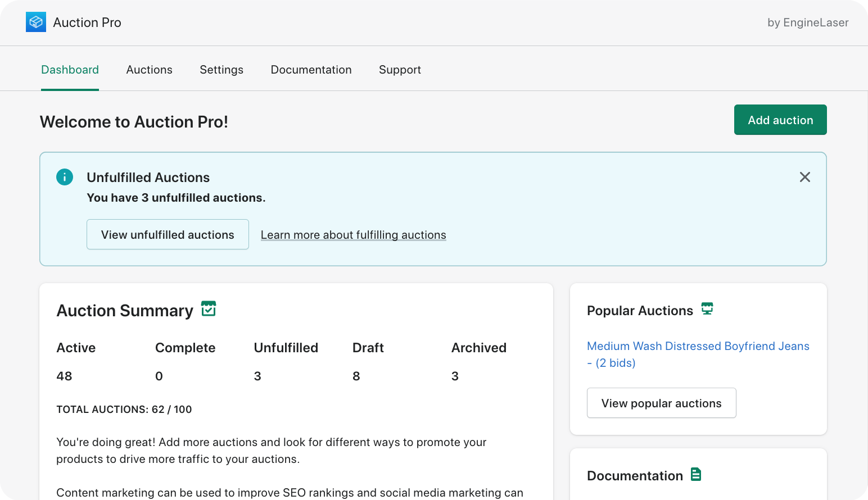Open Medium Wash Distressed Boyfriend Jeans link
868x500 pixels.
click(698, 354)
